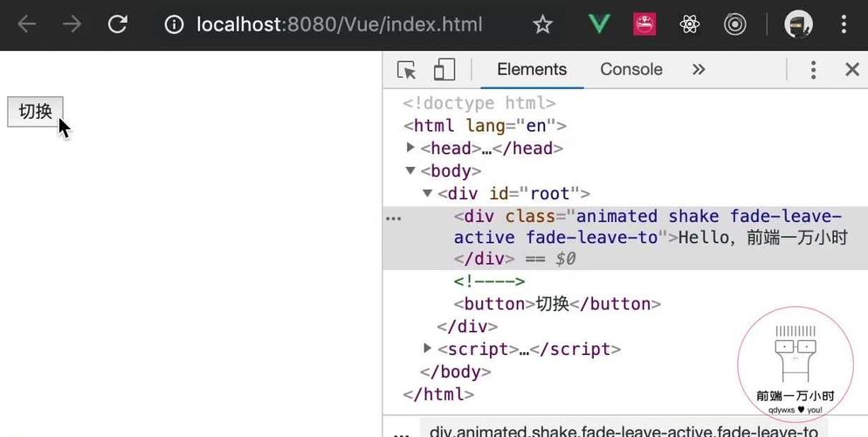Show more DevTools tabs via chevron

[699, 70]
